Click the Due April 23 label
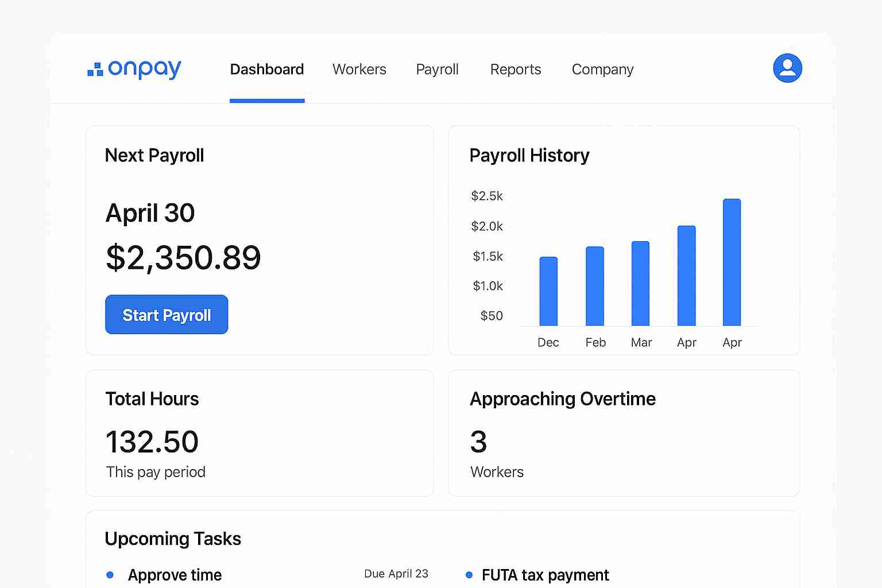Image resolution: width=882 pixels, height=588 pixels. pos(396,573)
